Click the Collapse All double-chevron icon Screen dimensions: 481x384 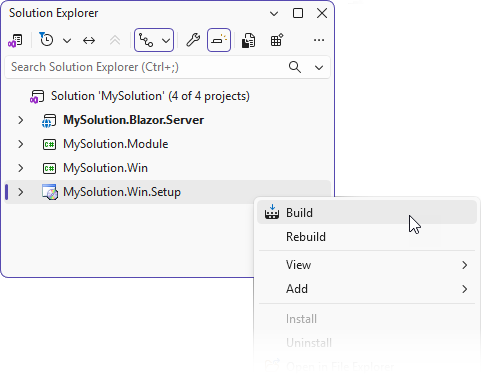115,41
